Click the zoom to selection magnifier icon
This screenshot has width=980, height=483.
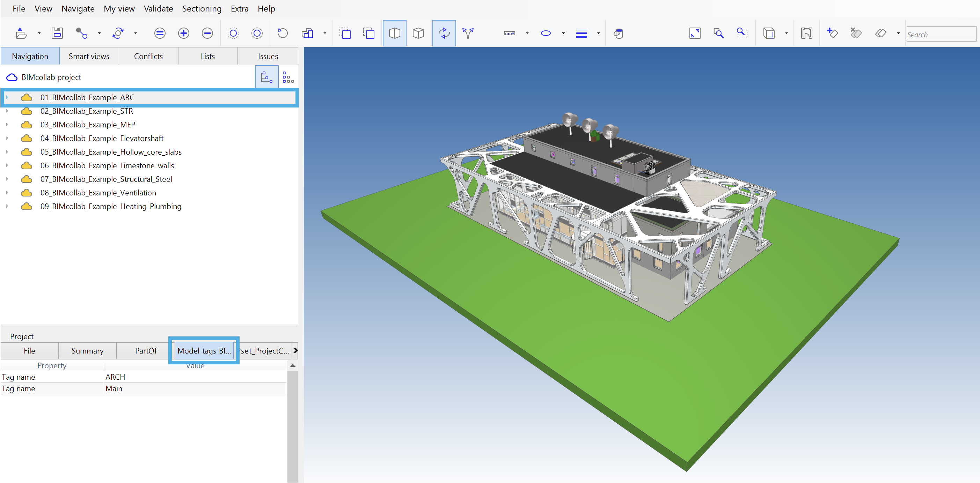coord(718,34)
